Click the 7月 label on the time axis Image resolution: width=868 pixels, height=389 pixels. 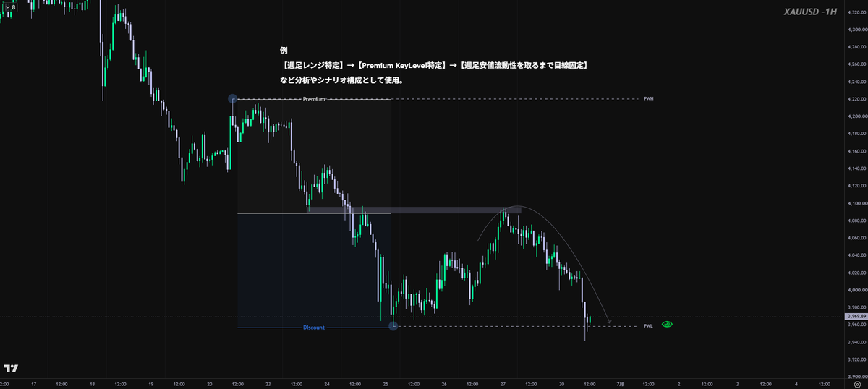point(620,385)
